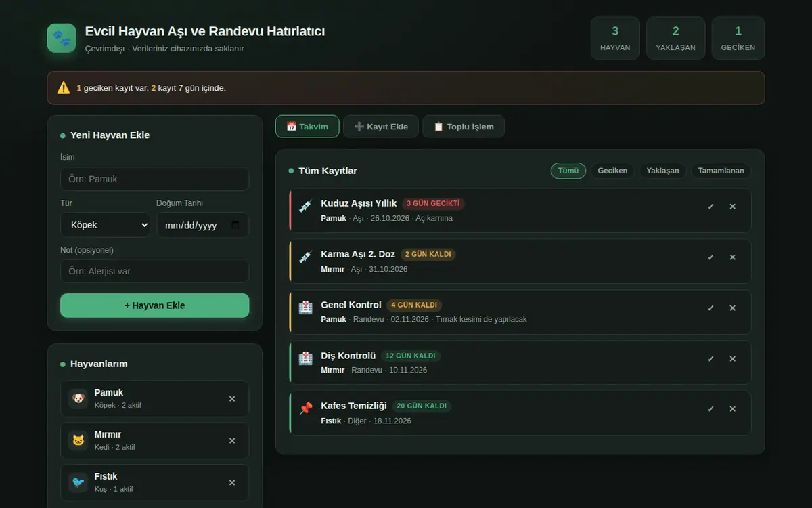812x508 pixels.
Task: Click the 12 GÜN KALDI badge
Action: [411, 356]
